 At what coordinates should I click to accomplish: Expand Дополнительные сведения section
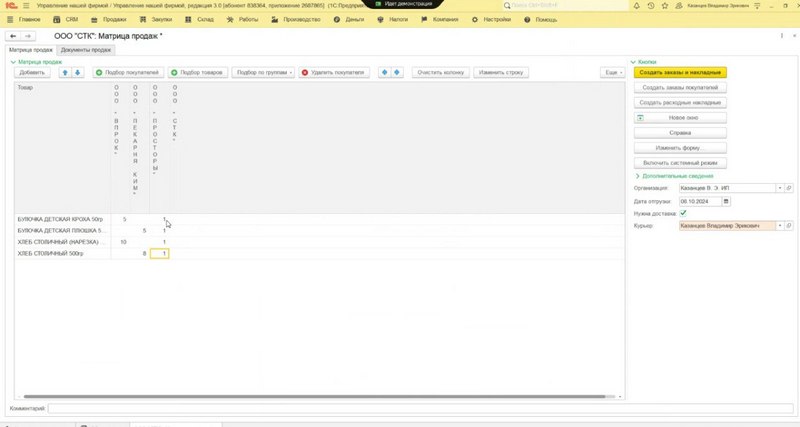[674, 176]
